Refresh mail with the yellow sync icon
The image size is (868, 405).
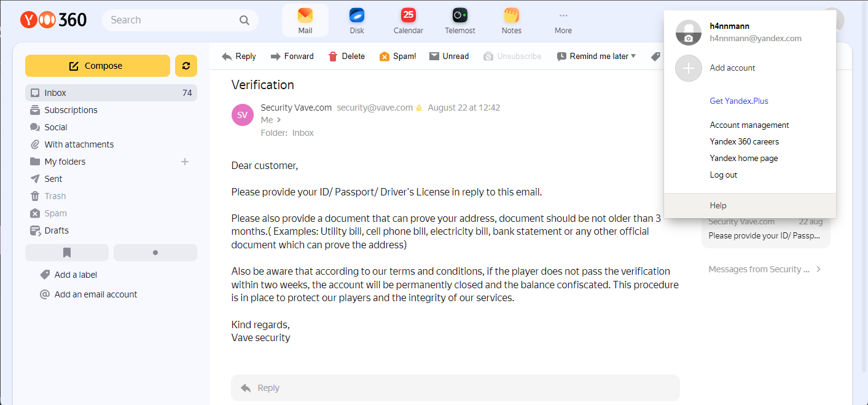click(x=186, y=66)
